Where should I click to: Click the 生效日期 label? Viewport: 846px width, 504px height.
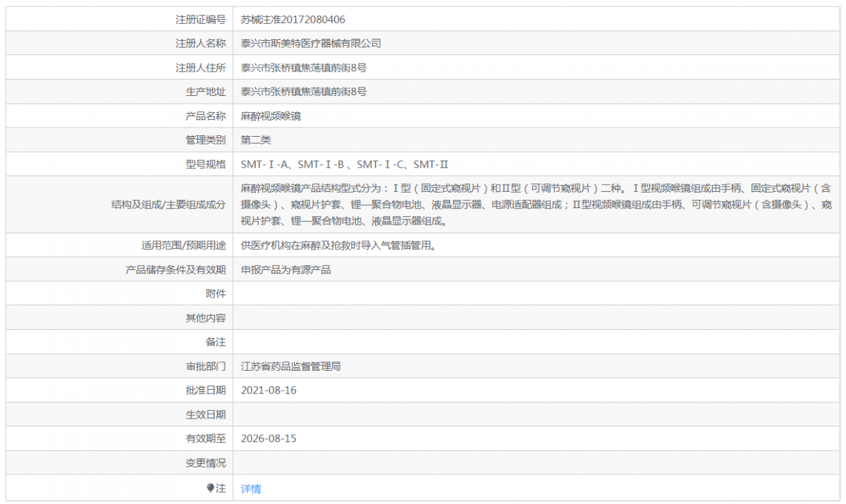coord(206,414)
